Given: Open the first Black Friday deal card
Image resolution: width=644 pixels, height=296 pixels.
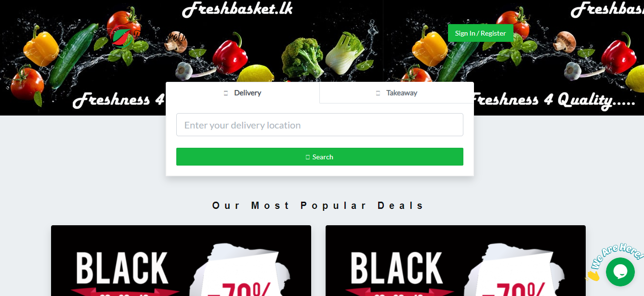Looking at the screenshot, I should [x=181, y=260].
